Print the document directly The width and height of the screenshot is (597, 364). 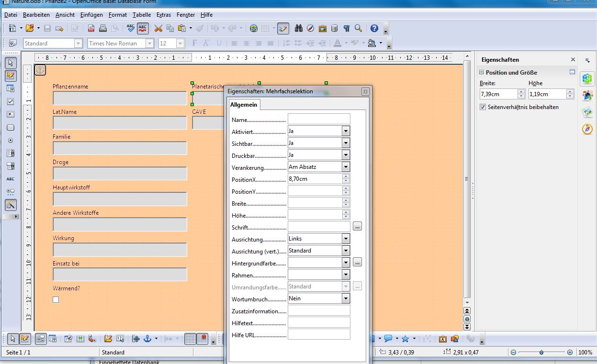(102, 28)
